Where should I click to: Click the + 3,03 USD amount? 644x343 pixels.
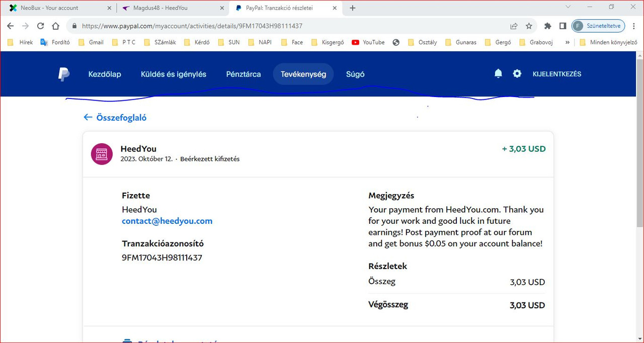524,149
